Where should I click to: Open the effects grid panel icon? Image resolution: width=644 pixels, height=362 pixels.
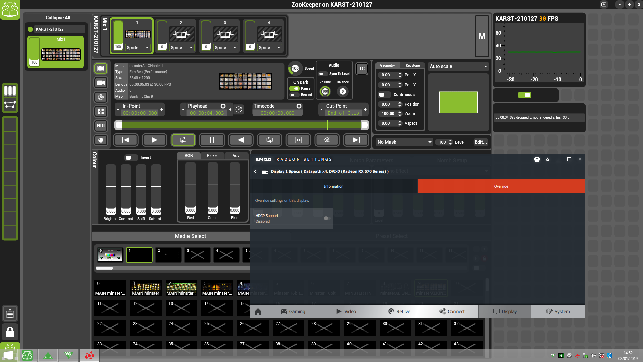(101, 111)
